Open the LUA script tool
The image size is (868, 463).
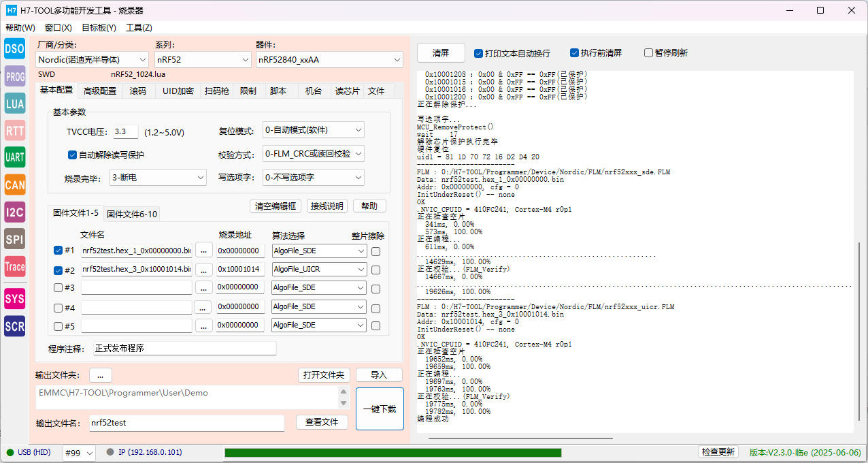[x=15, y=103]
